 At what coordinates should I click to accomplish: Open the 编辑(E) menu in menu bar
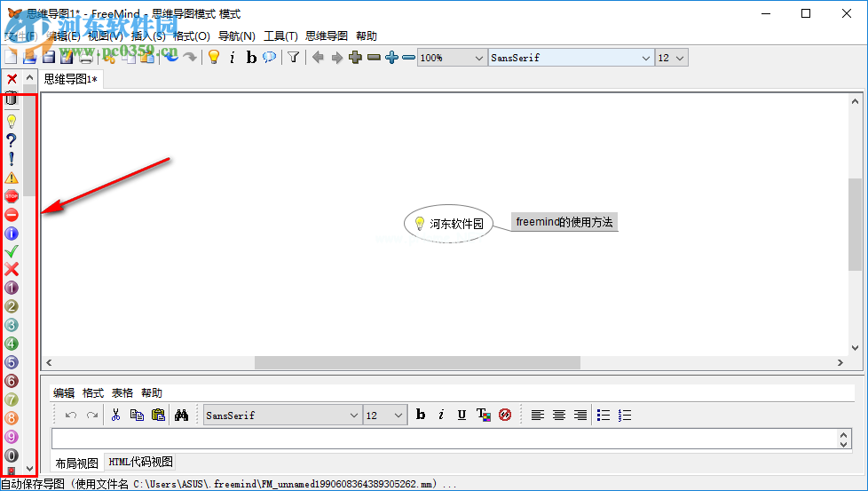[63, 36]
